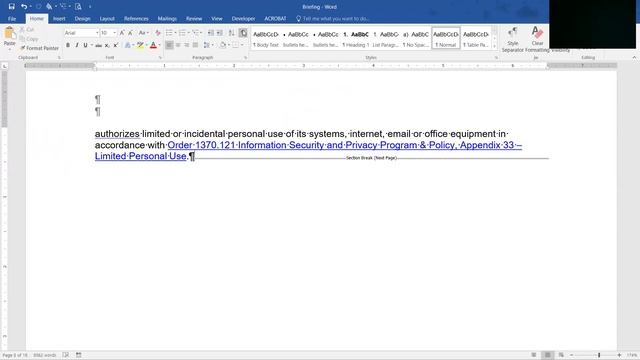
Task: Pick the font color red swatch
Action: pos(153,45)
